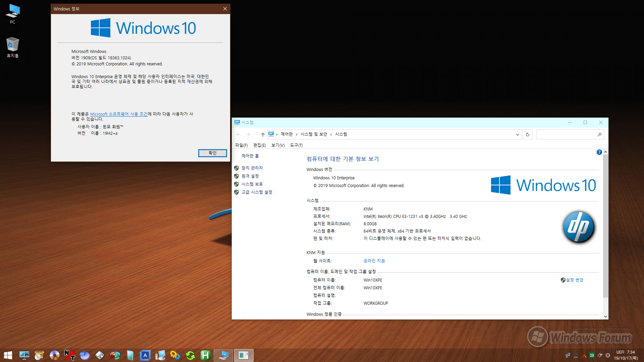Launch the box with disc taskbar icon
Image resolution: width=644 pixels, height=362 pixels.
point(39,355)
